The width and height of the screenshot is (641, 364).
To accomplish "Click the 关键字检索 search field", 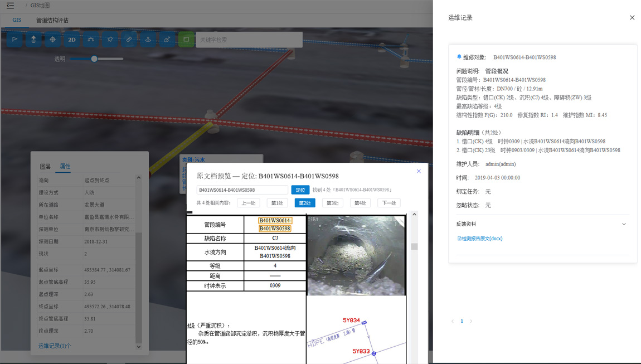I will pyautogui.click(x=249, y=40).
